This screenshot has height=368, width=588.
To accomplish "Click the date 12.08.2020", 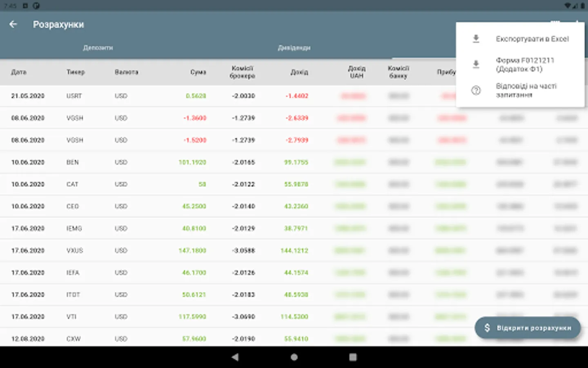I will tap(28, 339).
